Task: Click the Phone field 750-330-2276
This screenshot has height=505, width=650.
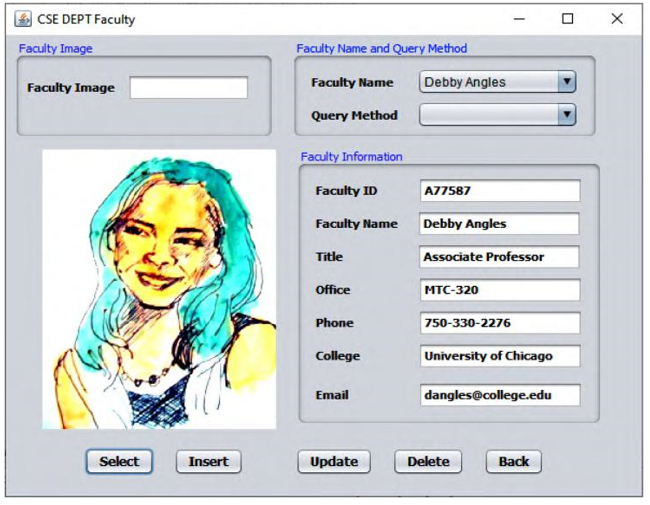Action: pos(500,323)
